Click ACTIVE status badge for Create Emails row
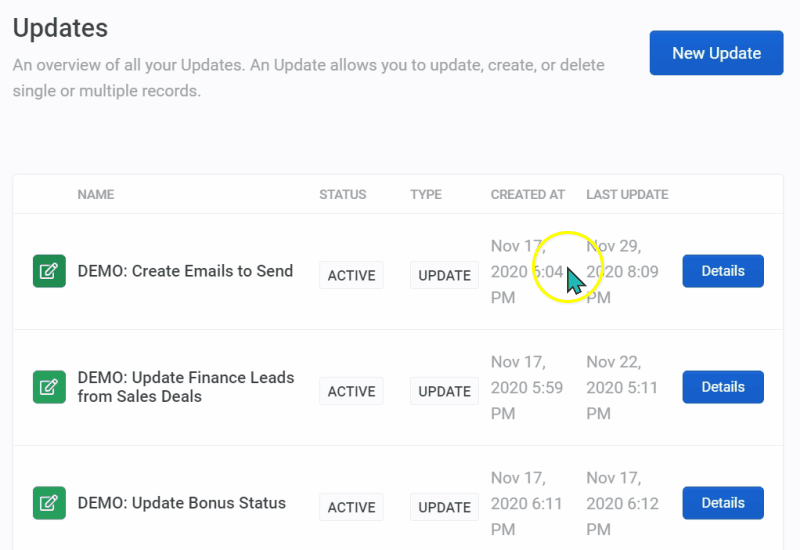This screenshot has height=550, width=800. 351,276
